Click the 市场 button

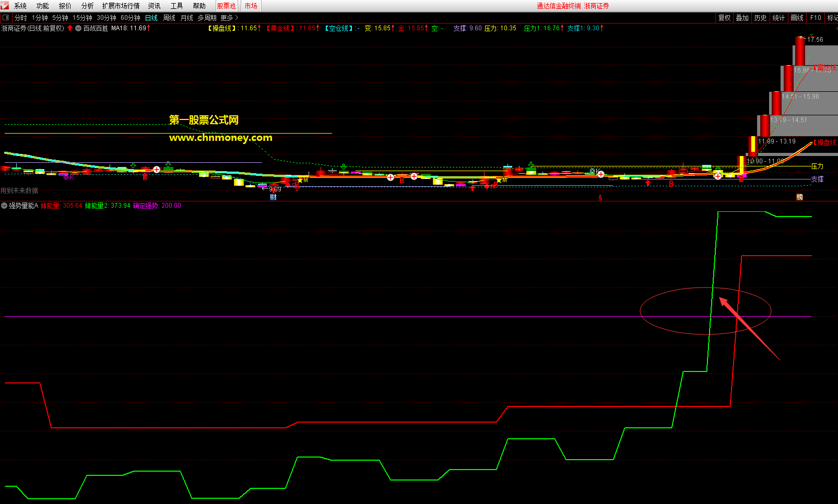pyautogui.click(x=251, y=6)
